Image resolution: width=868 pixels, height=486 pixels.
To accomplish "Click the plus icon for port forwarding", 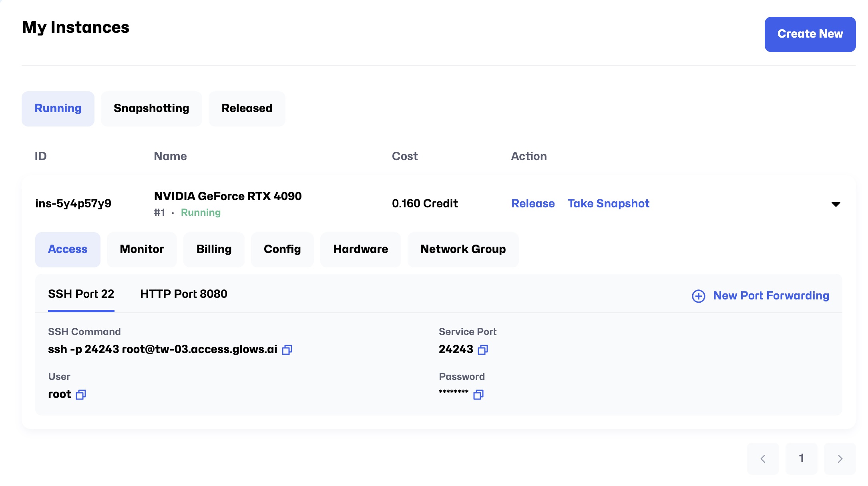I will pos(699,296).
